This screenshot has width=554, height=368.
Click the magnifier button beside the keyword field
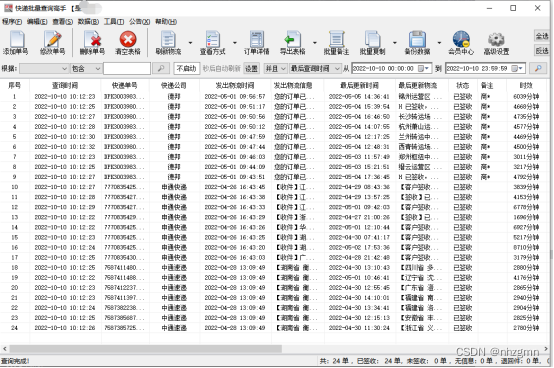coord(161,68)
